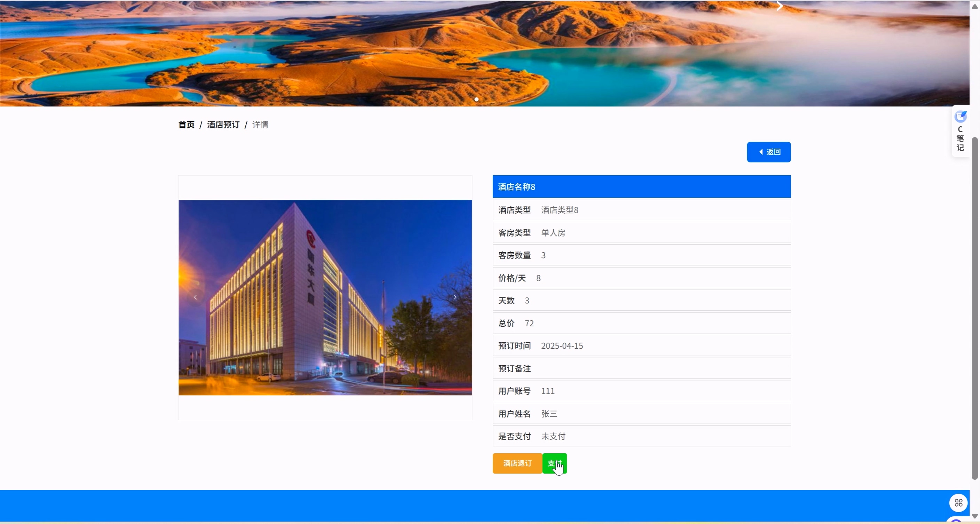The width and height of the screenshot is (980, 524).
Task: Click the 详情 breadcrumb item
Action: tap(260, 125)
